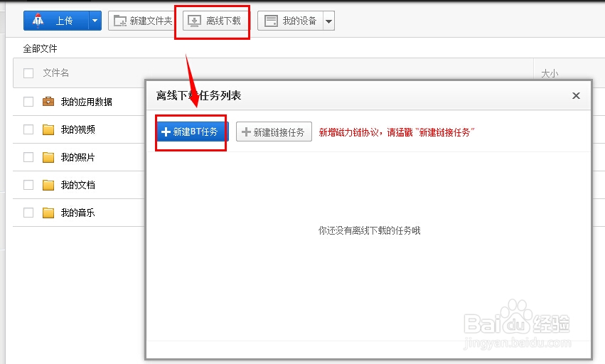Click the 新建链接任务 button
605x364 pixels.
click(274, 132)
